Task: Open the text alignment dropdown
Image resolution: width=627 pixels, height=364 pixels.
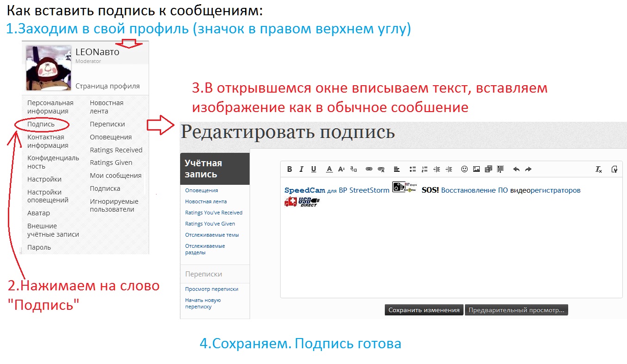Action: coord(397,169)
